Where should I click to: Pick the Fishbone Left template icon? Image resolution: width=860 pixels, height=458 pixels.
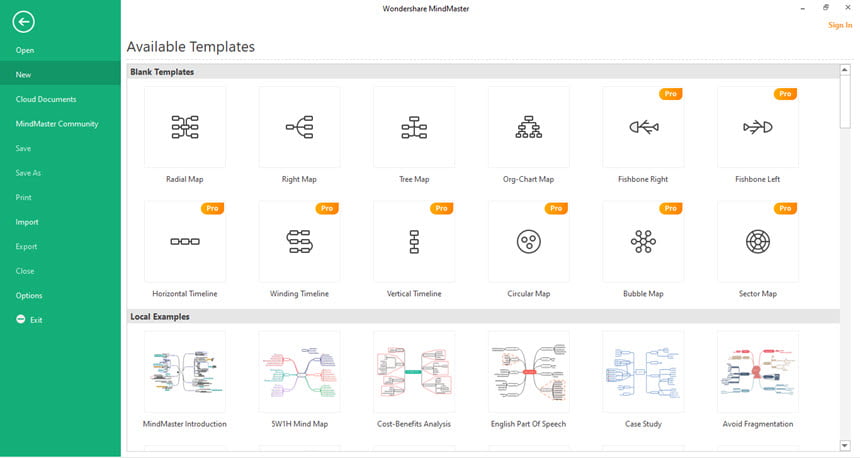758,127
